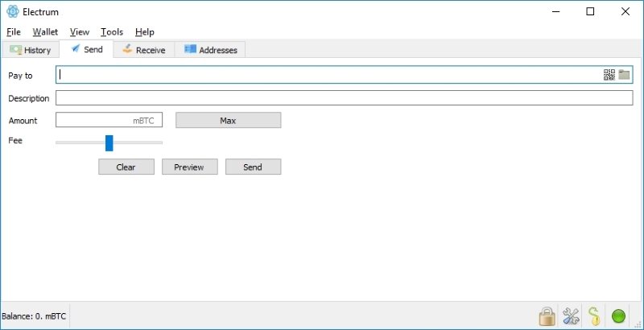Open the View menu
Viewport: 644px width, 330px height.
click(79, 32)
